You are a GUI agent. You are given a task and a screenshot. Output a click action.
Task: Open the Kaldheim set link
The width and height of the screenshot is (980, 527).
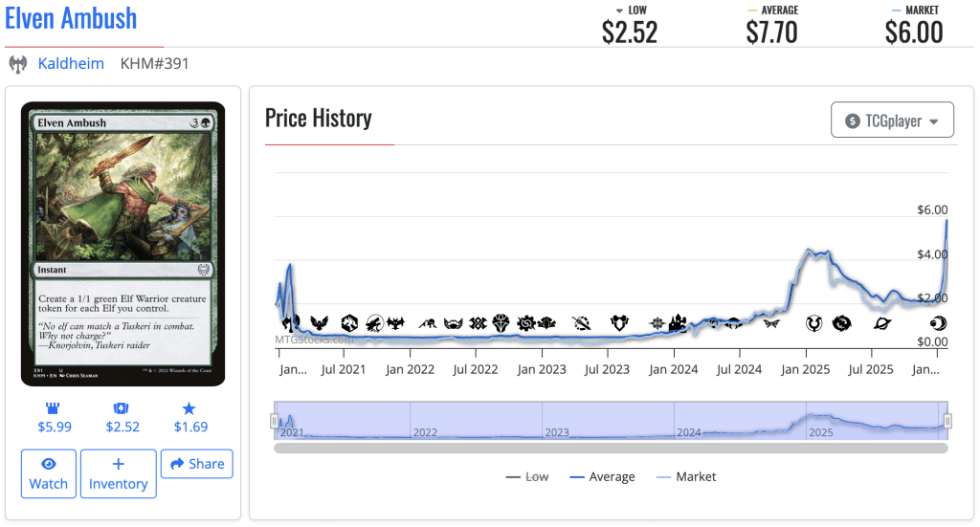[71, 64]
